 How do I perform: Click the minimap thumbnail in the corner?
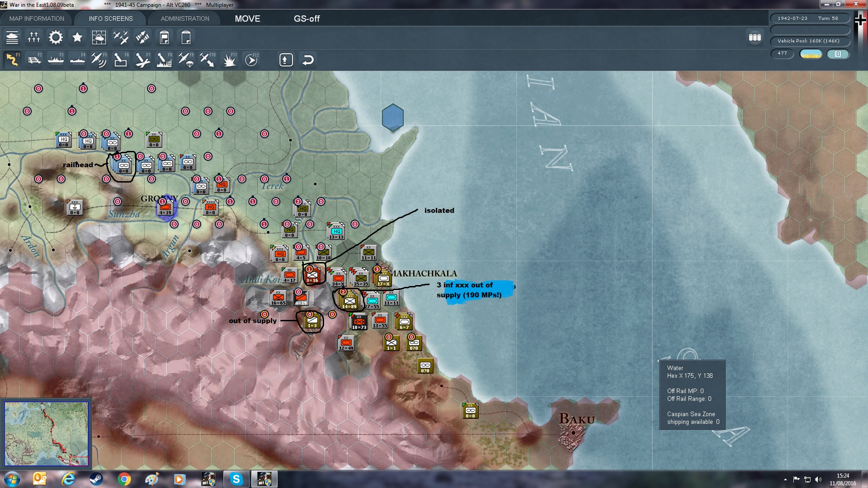pyautogui.click(x=46, y=434)
